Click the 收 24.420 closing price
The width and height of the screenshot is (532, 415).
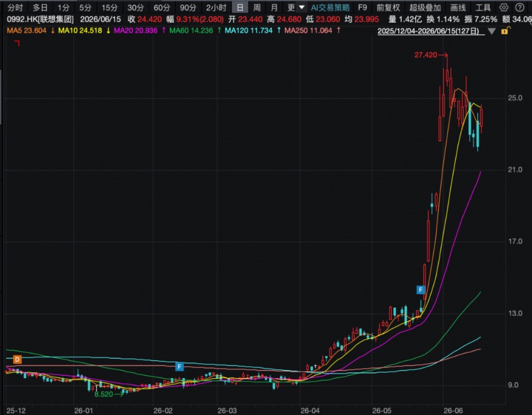pyautogui.click(x=145, y=19)
